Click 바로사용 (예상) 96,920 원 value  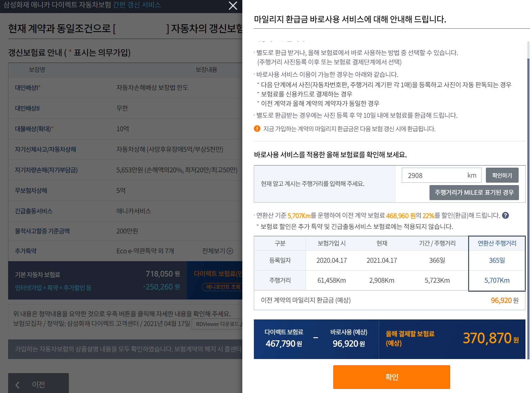pyautogui.click(x=349, y=343)
